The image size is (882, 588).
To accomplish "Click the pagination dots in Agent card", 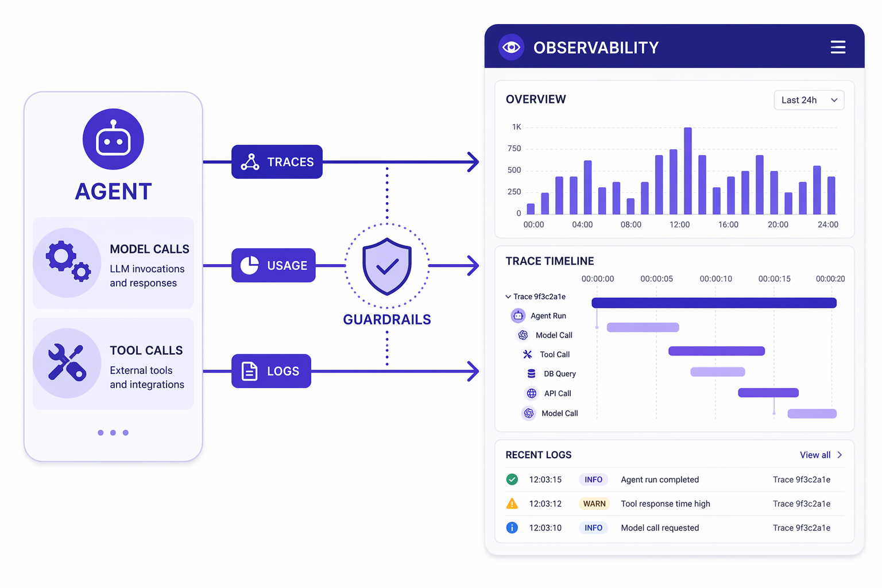I will point(113,432).
